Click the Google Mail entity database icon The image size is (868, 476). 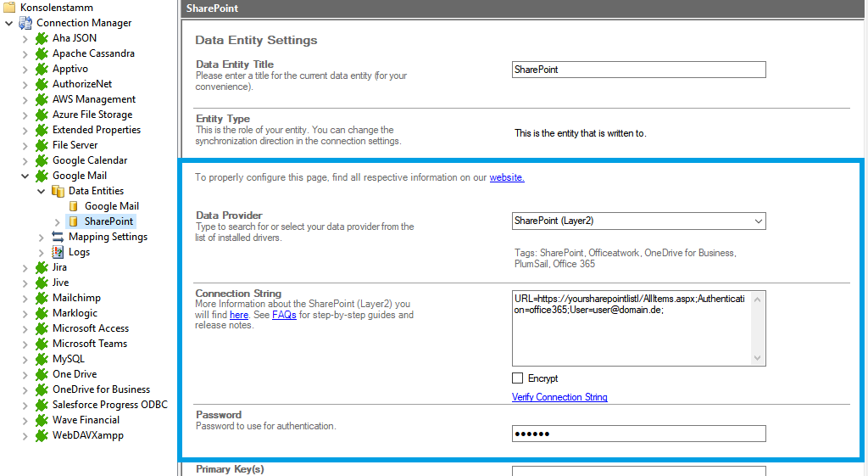74,206
